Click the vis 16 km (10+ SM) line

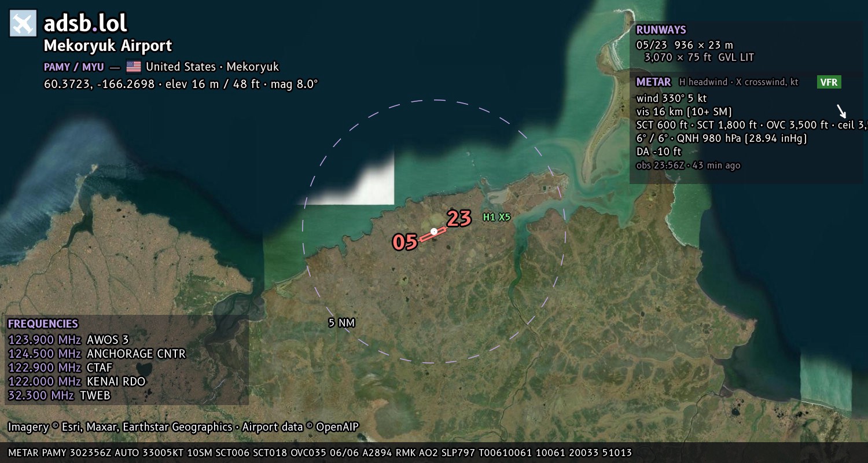coord(684,112)
